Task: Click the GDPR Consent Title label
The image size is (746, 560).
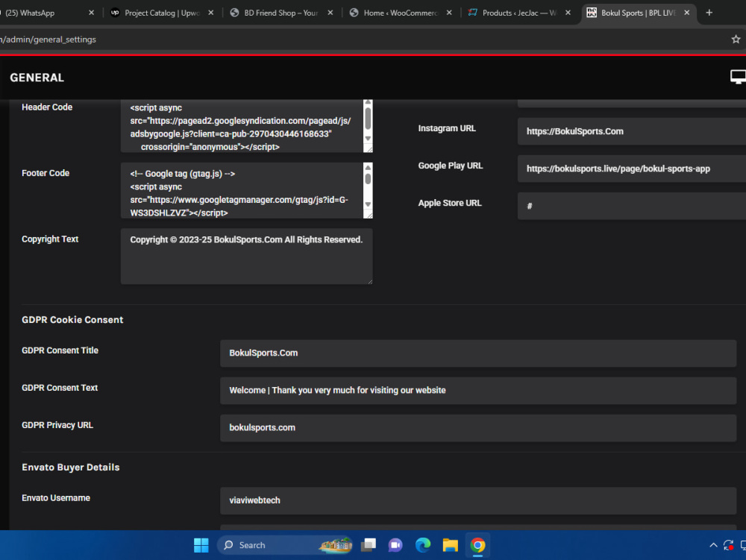Action: click(x=60, y=350)
